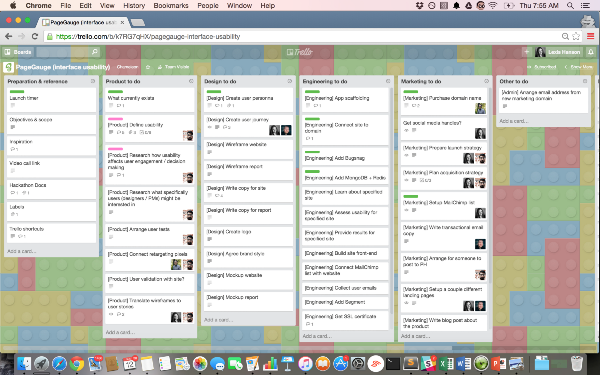Open the Design to do list menu
Viewport: 600px width, 375px height.
290,81
